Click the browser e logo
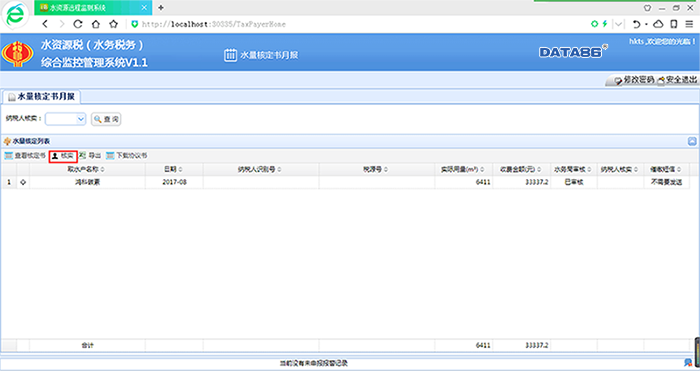Viewport: 700px width, 371px height. (16, 15)
